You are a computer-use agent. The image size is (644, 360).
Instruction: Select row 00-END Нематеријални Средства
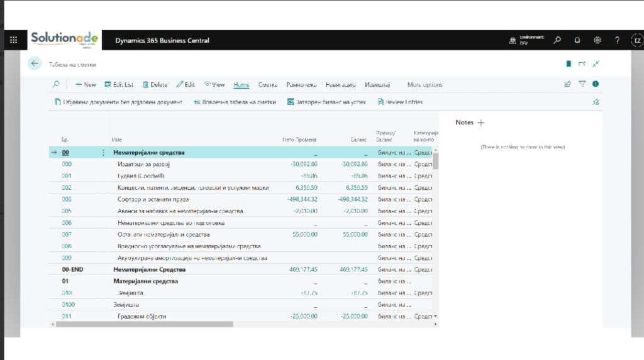pyautogui.click(x=240, y=270)
